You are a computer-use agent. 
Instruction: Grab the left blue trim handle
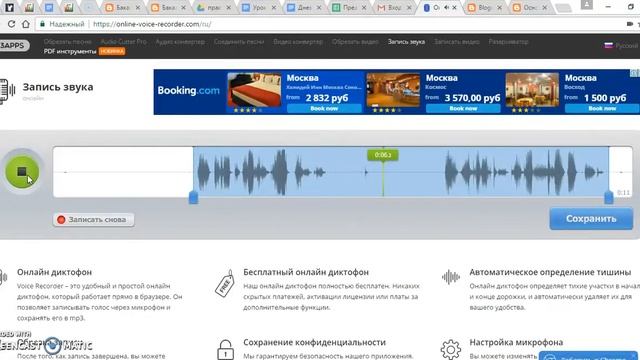point(193,198)
